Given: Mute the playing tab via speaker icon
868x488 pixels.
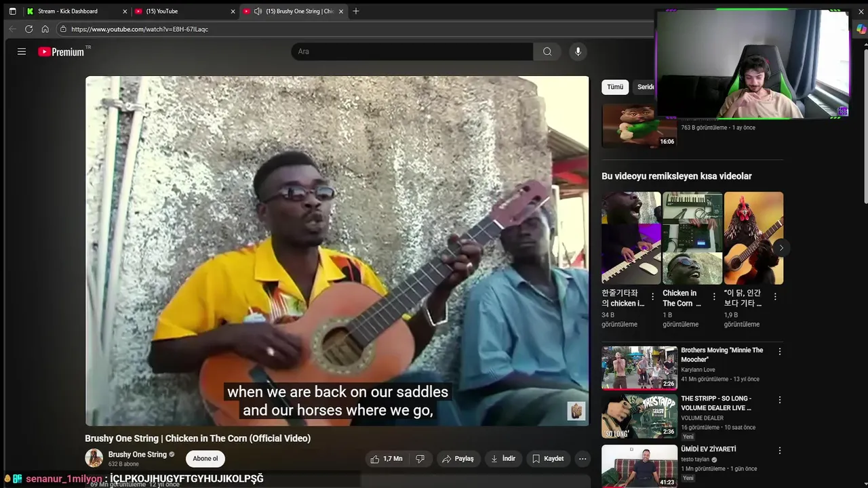Looking at the screenshot, I should pyautogui.click(x=258, y=11).
